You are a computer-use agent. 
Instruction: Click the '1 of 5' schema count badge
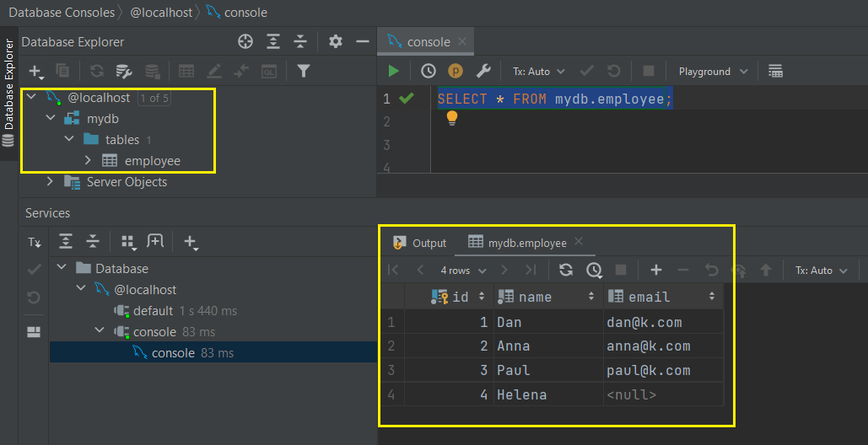[154, 99]
